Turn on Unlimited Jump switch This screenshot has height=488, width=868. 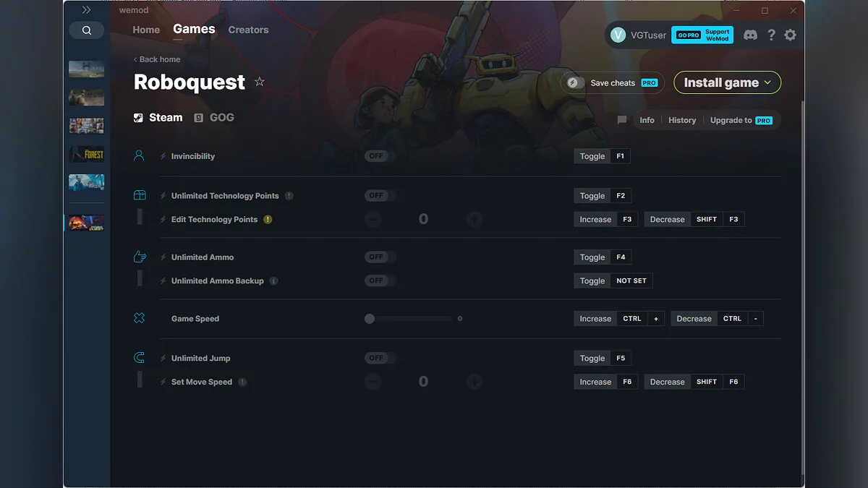coord(376,359)
